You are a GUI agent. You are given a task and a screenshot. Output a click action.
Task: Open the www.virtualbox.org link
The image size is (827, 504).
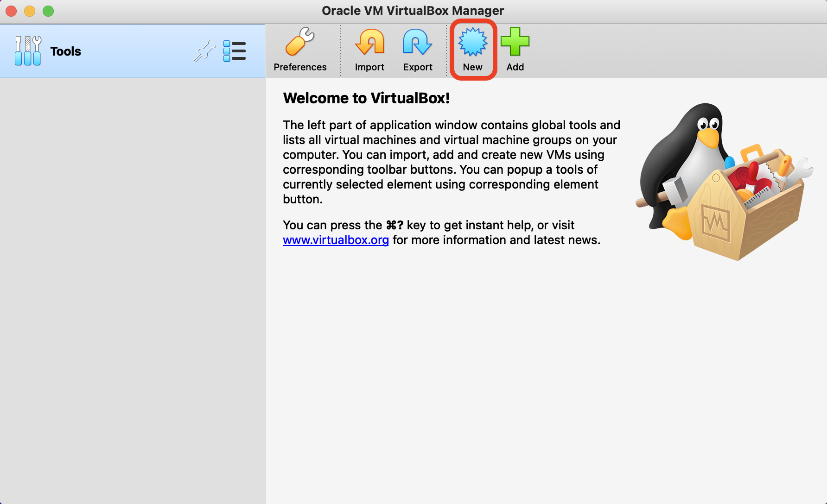click(x=336, y=240)
